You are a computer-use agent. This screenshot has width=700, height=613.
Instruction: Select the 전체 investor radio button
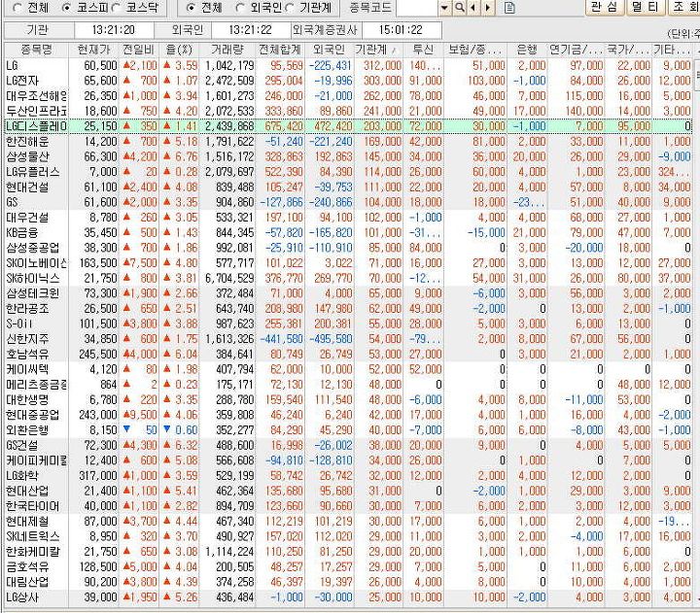[191, 8]
